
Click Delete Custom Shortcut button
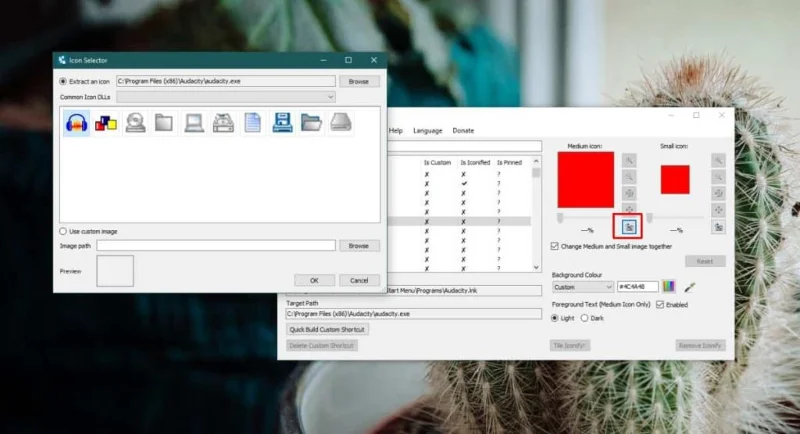(321, 345)
